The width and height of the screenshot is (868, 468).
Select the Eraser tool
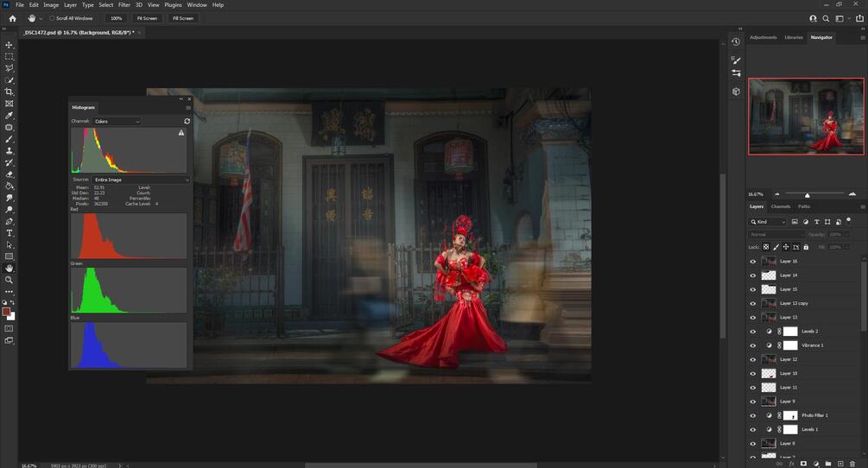pyautogui.click(x=9, y=174)
